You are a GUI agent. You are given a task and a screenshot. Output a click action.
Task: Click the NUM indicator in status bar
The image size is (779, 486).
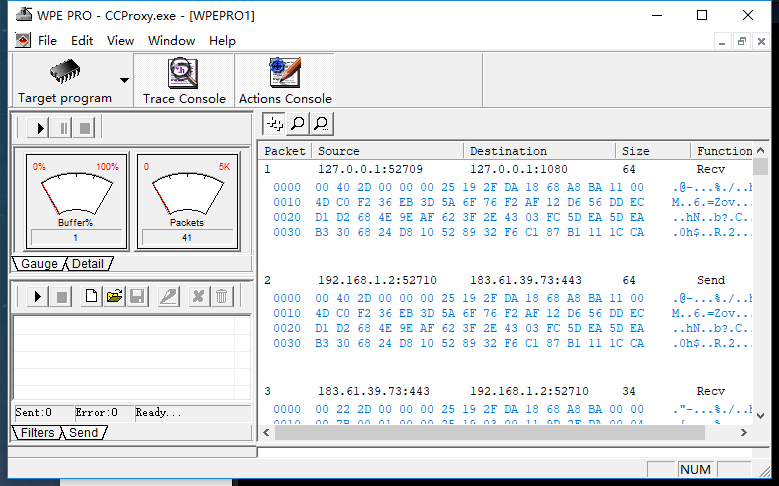coord(695,470)
